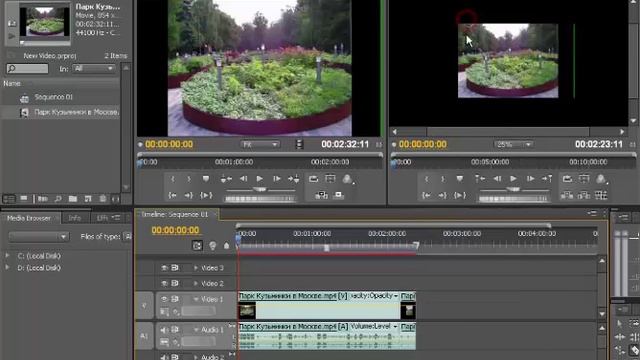Viewport: 640px width, 360px height.
Task: Go to previous marker in Source monitor
Action: [x=226, y=179]
